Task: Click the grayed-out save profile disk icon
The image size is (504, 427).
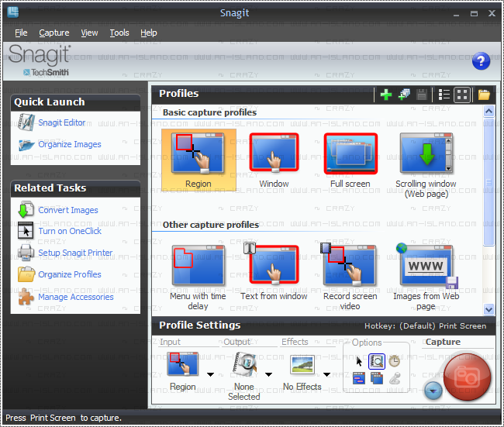Action: 422,95
